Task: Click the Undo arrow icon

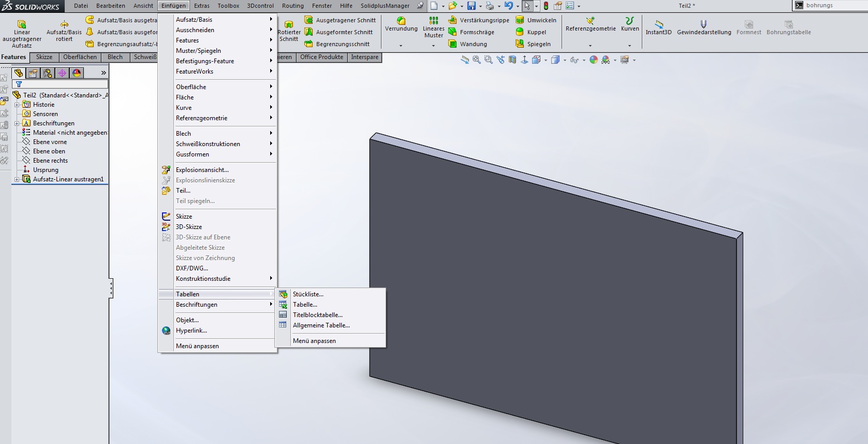Action: (508, 6)
